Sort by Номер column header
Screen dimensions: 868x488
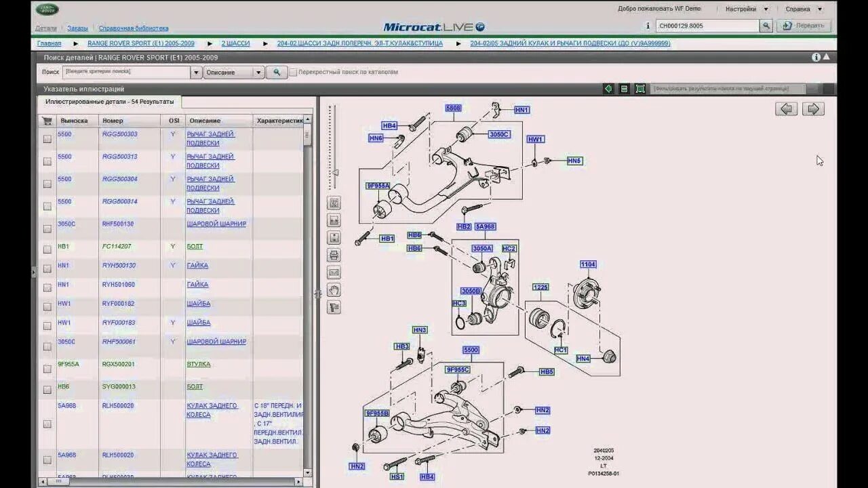tap(113, 121)
